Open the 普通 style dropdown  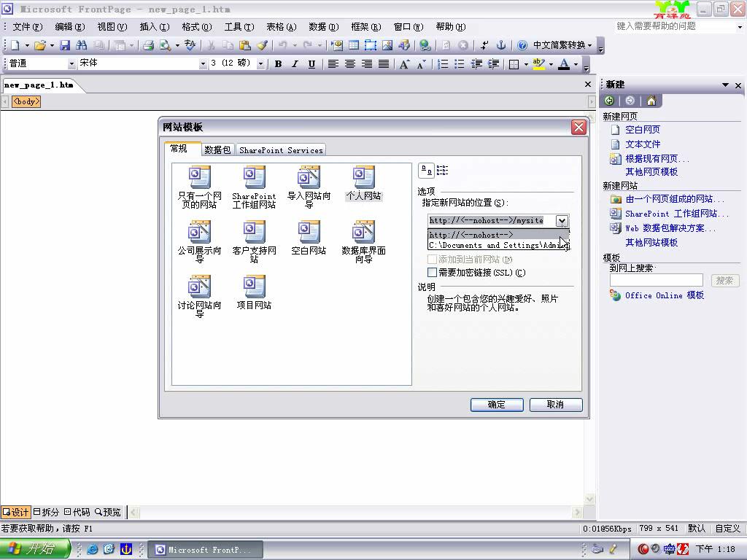71,63
